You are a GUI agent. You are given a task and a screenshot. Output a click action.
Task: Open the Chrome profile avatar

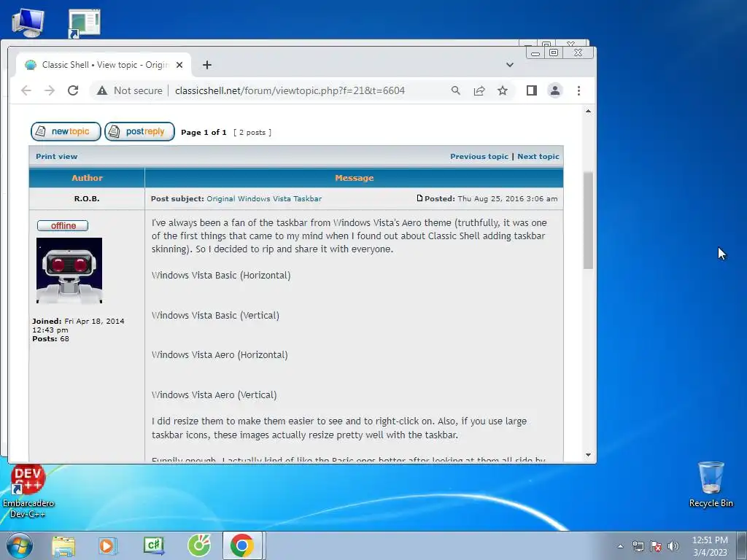point(555,90)
